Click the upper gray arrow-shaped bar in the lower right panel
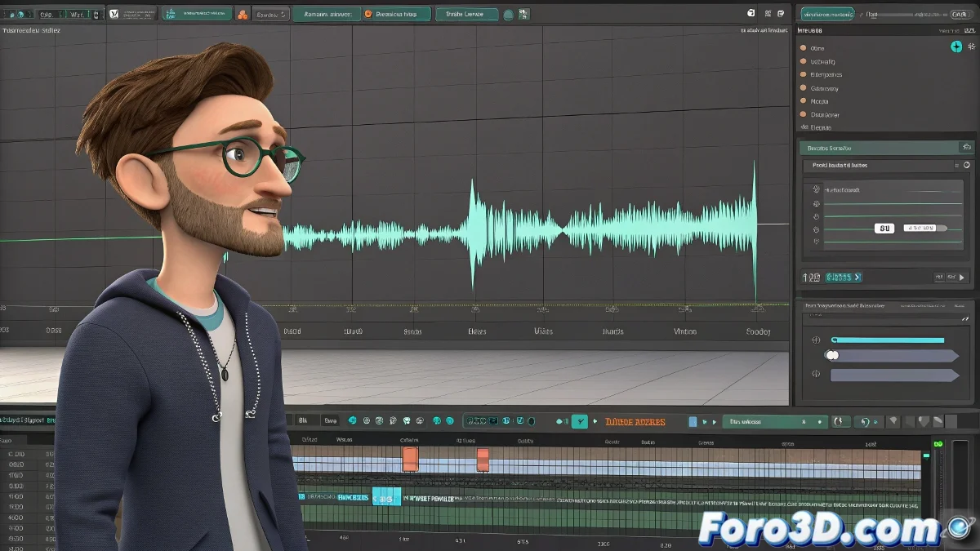The image size is (980, 551). tap(894, 356)
